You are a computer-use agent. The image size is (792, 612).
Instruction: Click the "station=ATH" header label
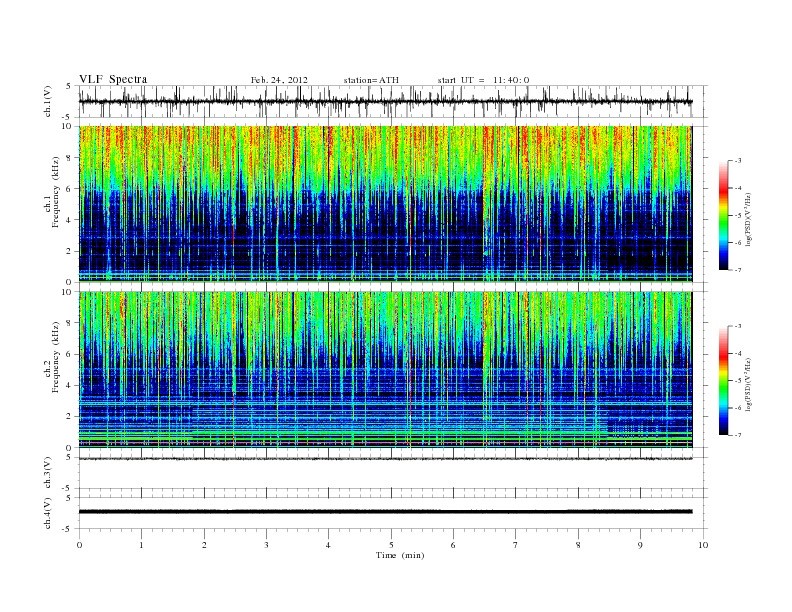[371, 80]
